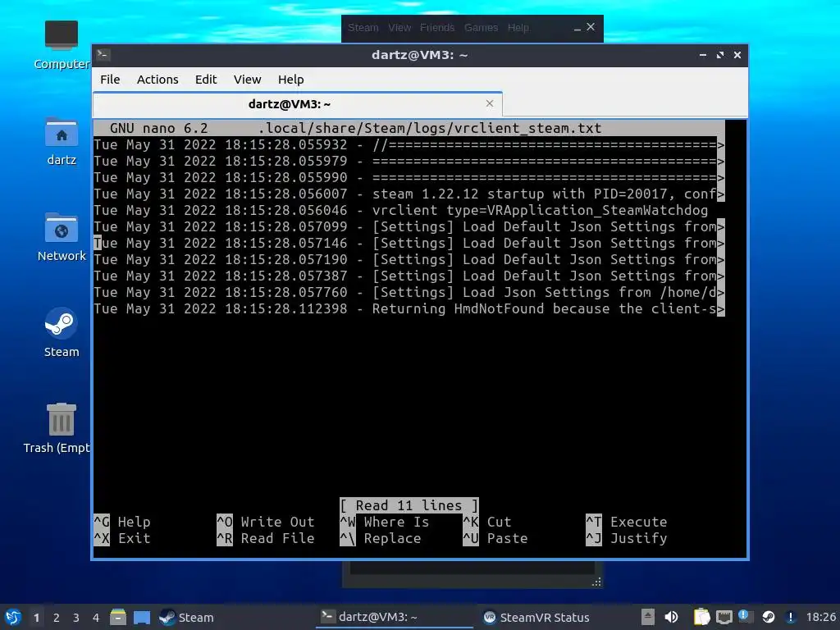Click the nano title 'vrclient_steam.txt' path
840x630 pixels.
click(430, 128)
